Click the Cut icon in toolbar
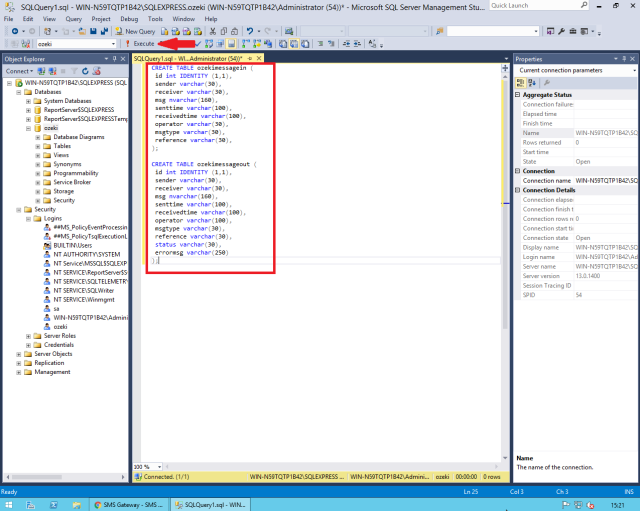 coord(213,31)
